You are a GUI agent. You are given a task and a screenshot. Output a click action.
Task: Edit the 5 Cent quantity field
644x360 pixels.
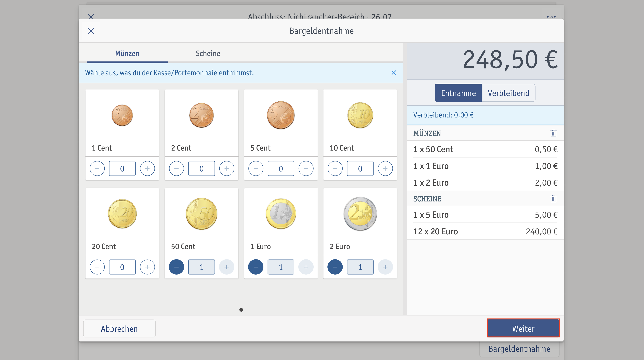(281, 169)
